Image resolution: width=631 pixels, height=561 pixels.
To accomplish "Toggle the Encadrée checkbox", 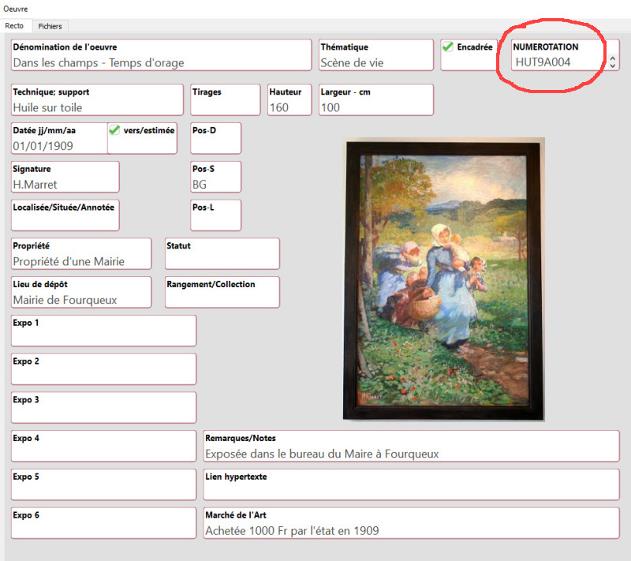I will [447, 47].
